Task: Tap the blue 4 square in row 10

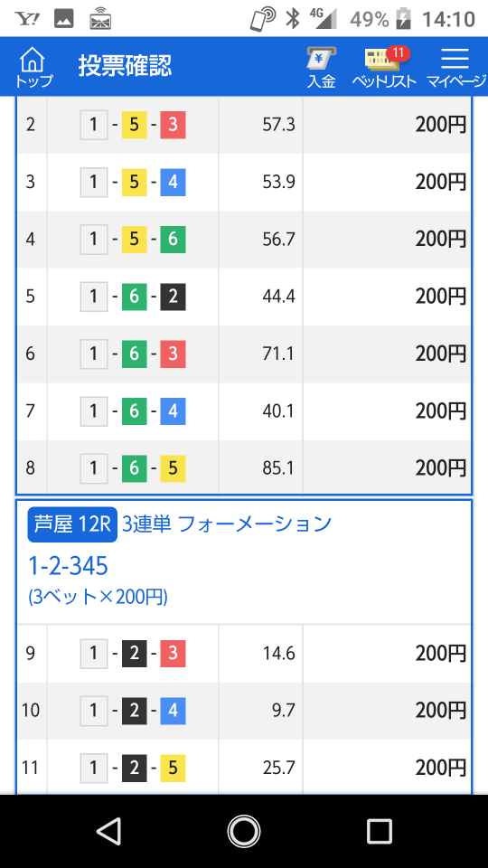Action: pyautogui.click(x=173, y=711)
